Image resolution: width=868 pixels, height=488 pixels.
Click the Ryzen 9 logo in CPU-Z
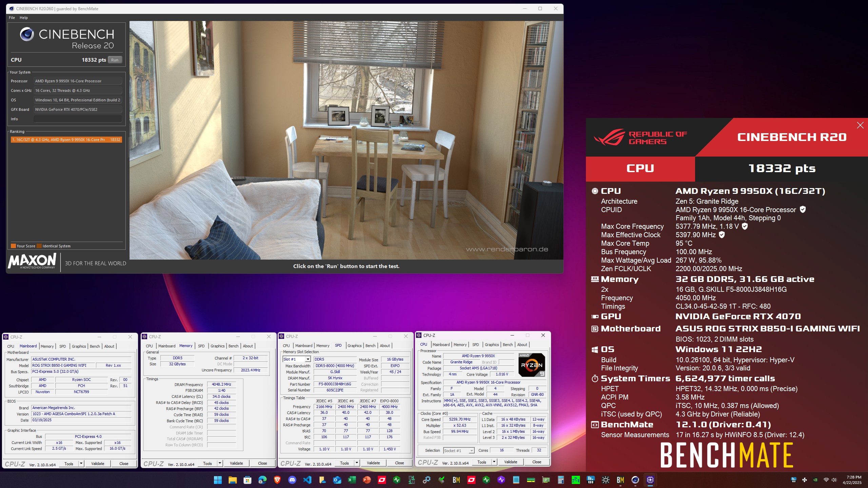[x=532, y=365]
